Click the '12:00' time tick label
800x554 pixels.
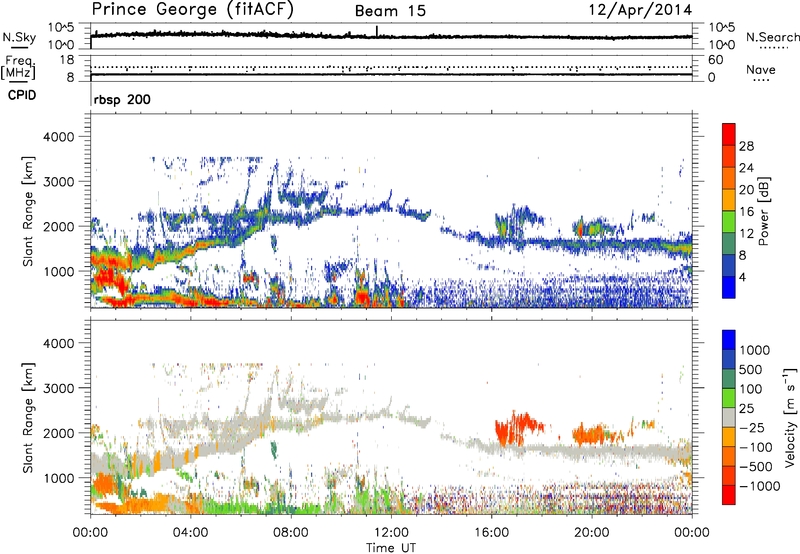[391, 533]
